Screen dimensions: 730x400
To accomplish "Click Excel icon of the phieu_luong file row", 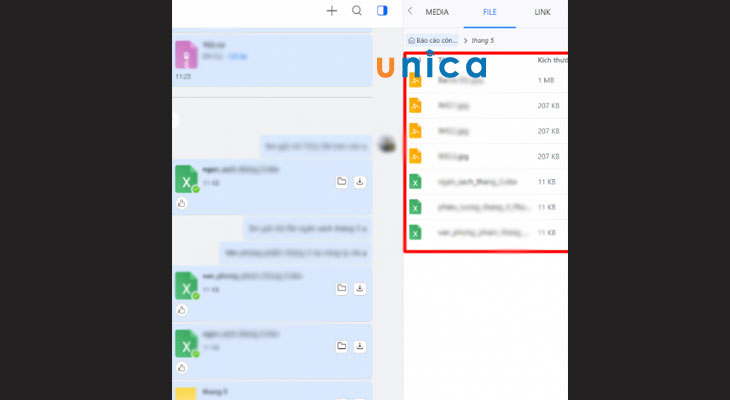I will click(415, 207).
